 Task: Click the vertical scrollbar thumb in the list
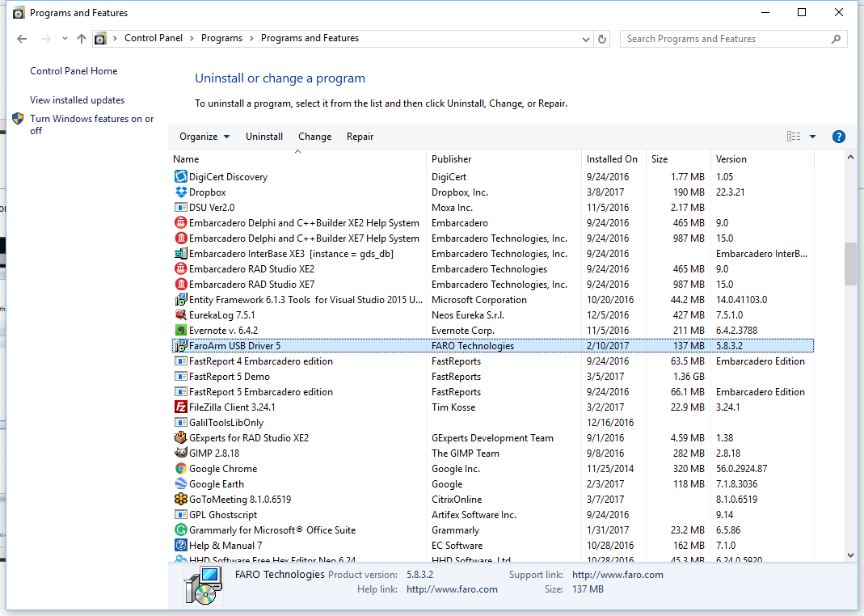(x=850, y=264)
